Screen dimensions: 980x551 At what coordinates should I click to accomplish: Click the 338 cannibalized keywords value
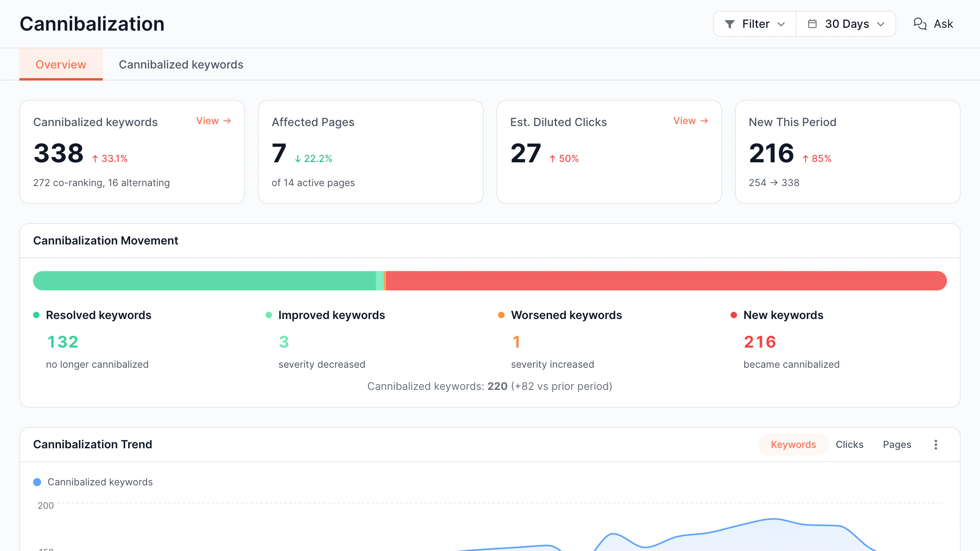(58, 153)
